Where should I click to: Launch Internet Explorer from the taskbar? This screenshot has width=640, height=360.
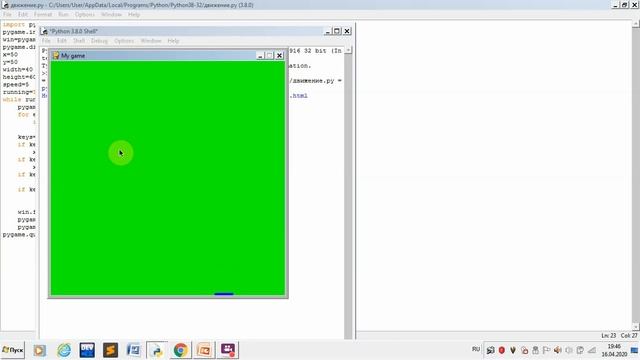point(64,350)
